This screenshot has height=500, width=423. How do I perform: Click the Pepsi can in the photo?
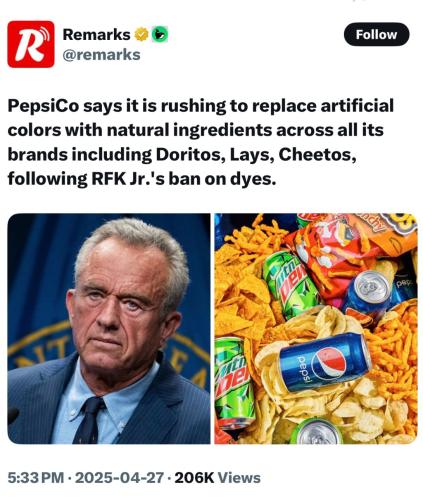tap(325, 362)
